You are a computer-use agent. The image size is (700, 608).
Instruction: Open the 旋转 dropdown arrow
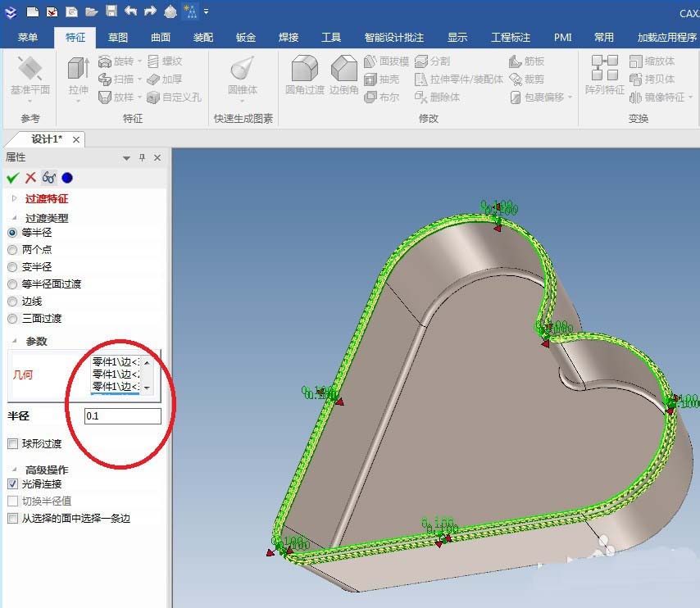139,61
